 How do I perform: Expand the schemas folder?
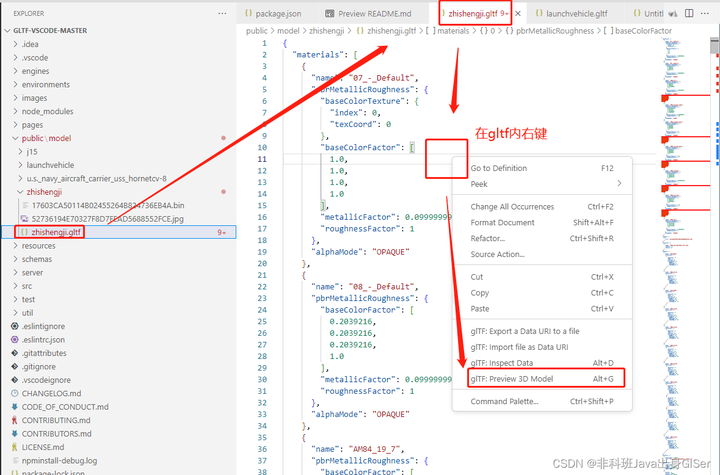16,259
